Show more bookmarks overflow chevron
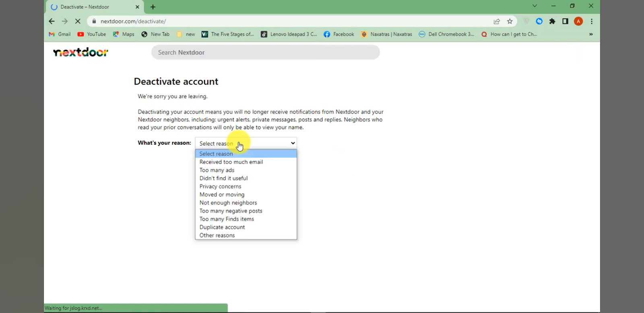Image resolution: width=644 pixels, height=313 pixels. point(591,34)
